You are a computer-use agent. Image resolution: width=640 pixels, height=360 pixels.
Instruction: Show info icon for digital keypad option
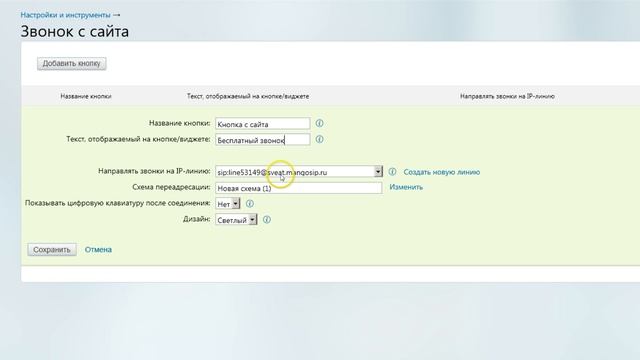click(250, 204)
